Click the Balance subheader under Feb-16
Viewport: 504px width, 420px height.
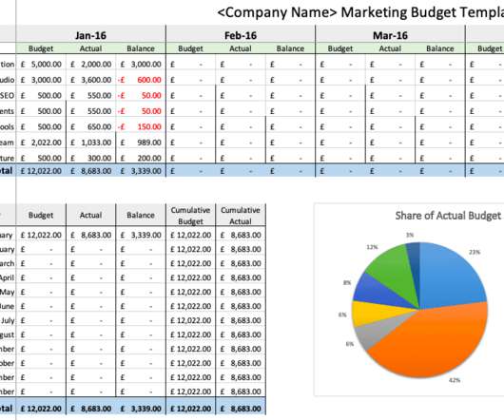pos(290,48)
